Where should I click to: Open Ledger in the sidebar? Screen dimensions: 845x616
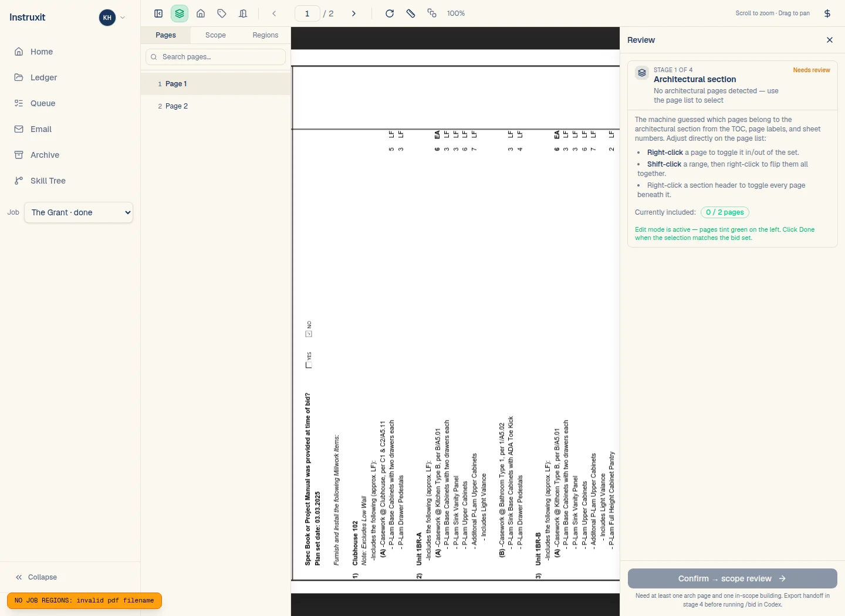click(70, 77)
